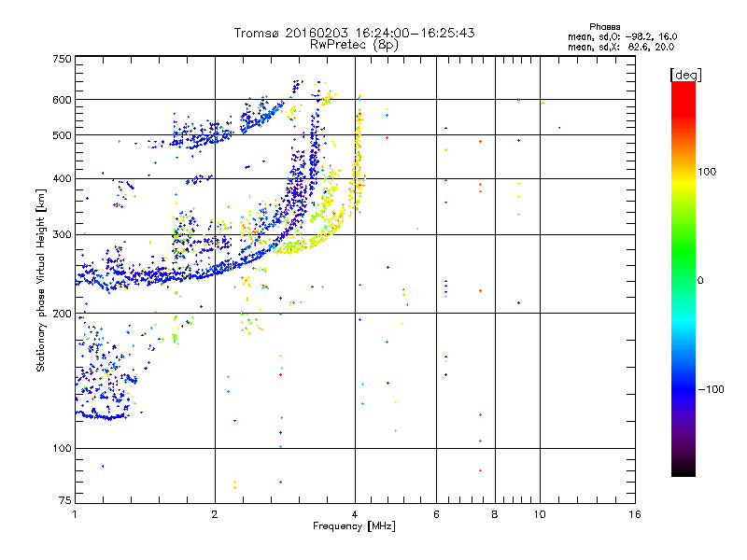Click the 'Stationary phase Virtual Height [km]' axis label
Viewport: 747px width, 560px height.
[41, 281]
